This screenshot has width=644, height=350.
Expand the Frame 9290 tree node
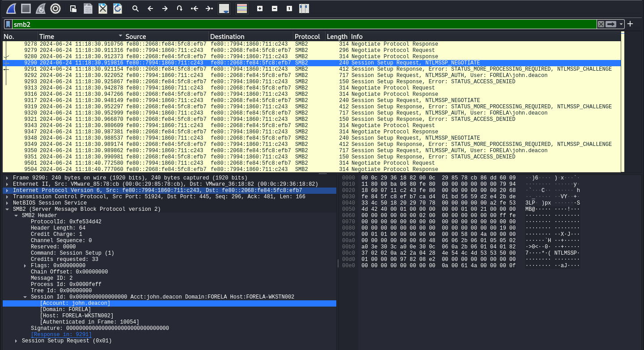point(8,178)
